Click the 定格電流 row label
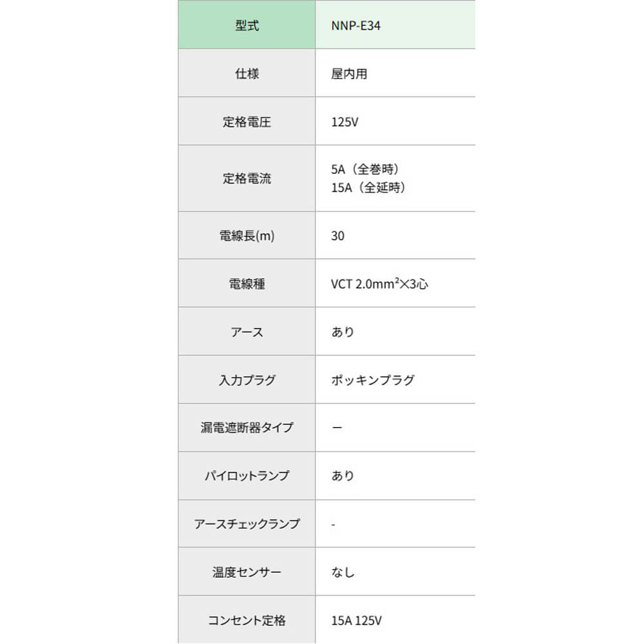This screenshot has height=644, width=644. tap(247, 178)
